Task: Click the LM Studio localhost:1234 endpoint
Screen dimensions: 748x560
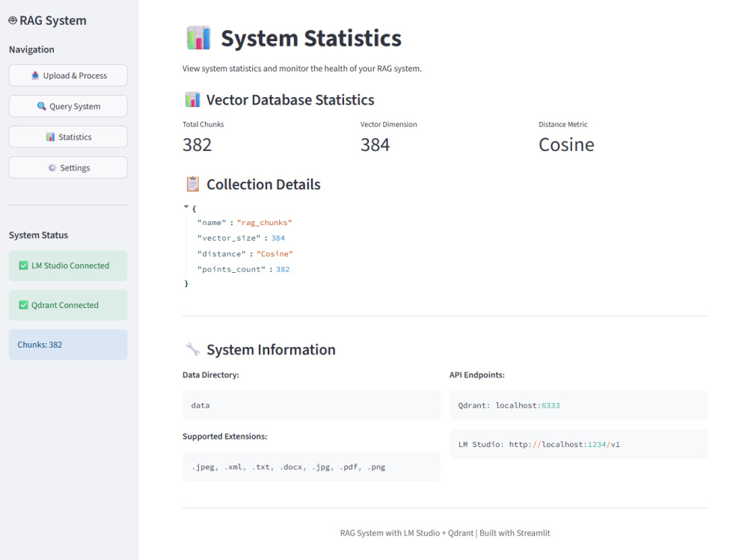Action: point(579,444)
